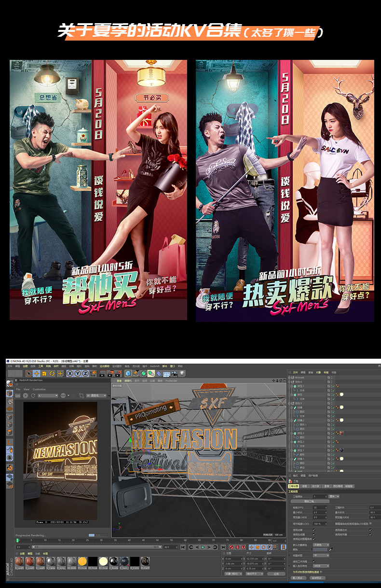This screenshot has height=588, width=381.
Task: Open ProRender menu in viewport header
Action: pos(170,381)
